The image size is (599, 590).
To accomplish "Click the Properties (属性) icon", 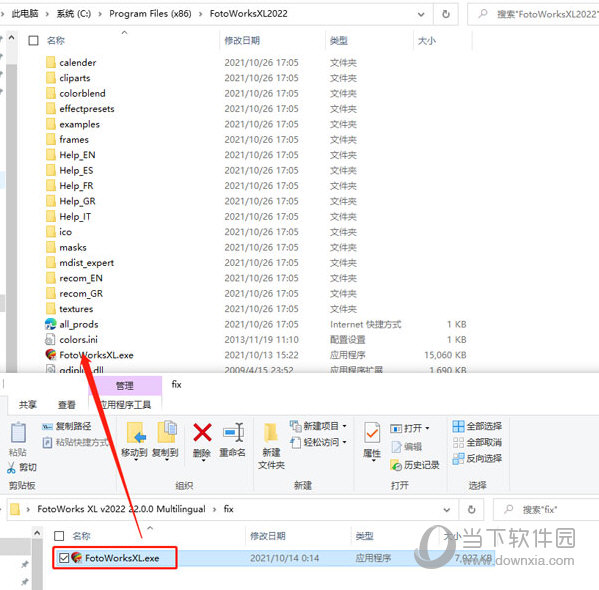I will (372, 434).
